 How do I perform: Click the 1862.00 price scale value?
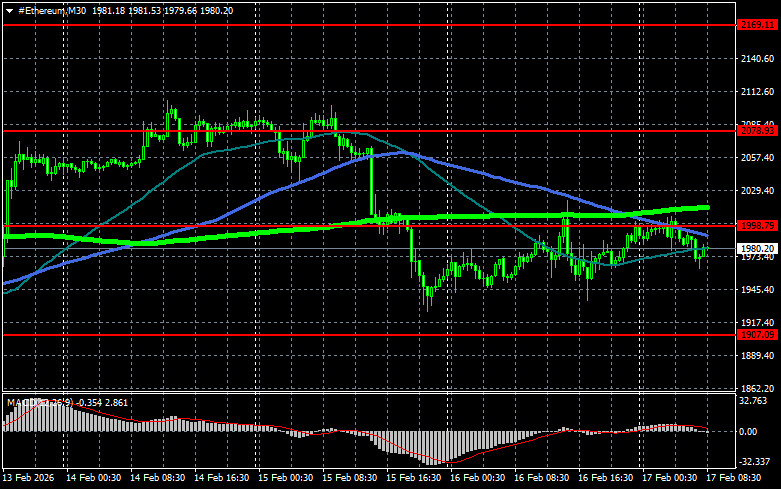click(x=757, y=388)
